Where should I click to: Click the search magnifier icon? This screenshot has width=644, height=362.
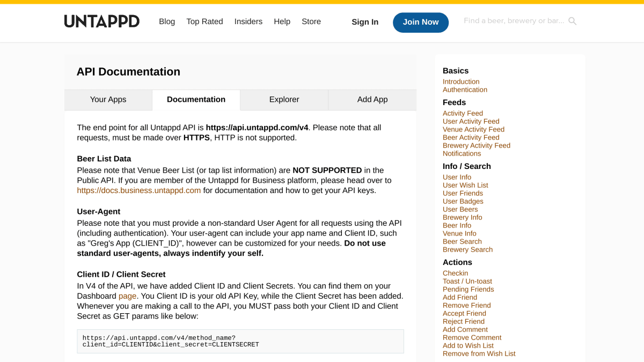(572, 21)
